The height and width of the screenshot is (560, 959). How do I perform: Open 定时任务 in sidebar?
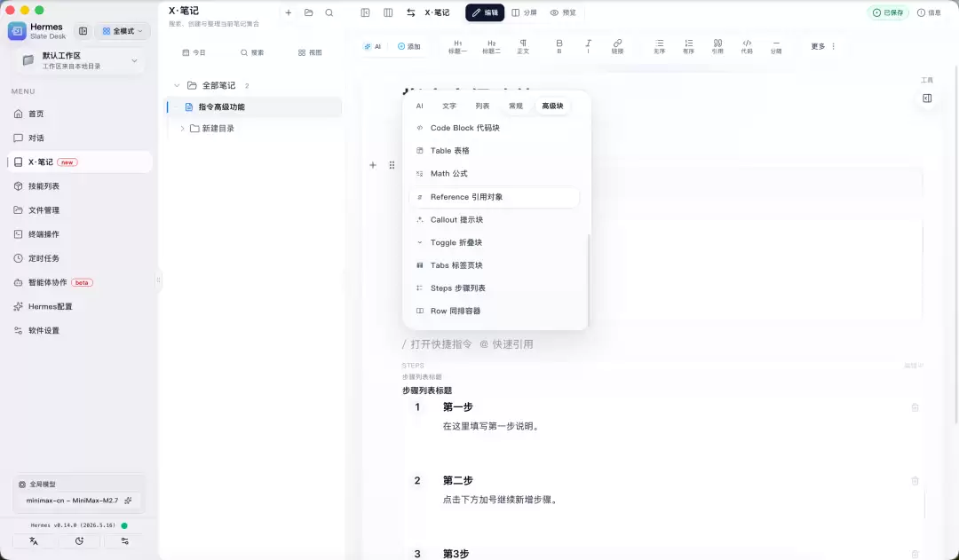(80, 258)
